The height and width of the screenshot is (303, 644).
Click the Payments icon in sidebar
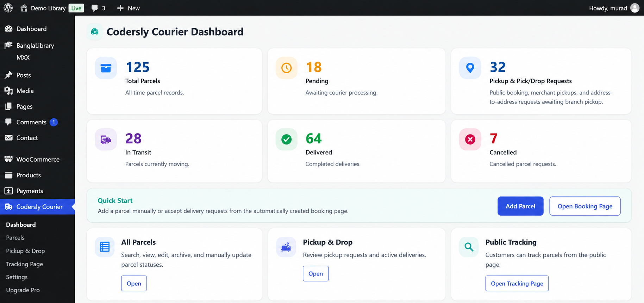(x=8, y=191)
